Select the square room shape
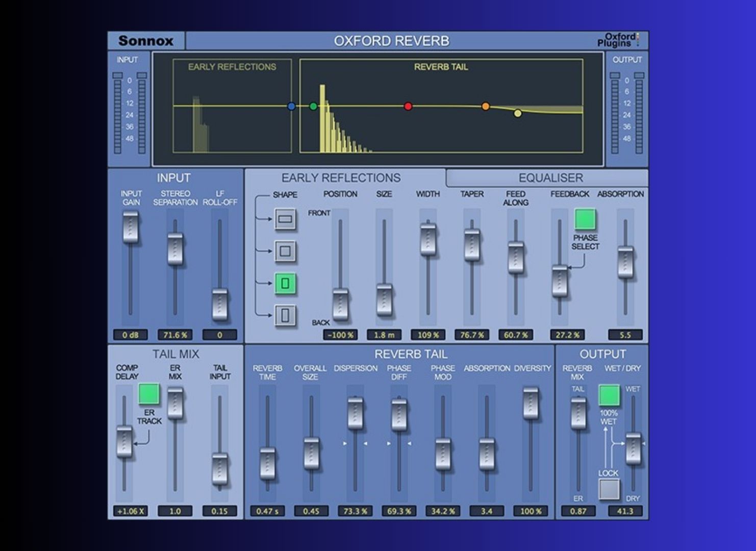This screenshot has height=551, width=756. pyautogui.click(x=285, y=251)
